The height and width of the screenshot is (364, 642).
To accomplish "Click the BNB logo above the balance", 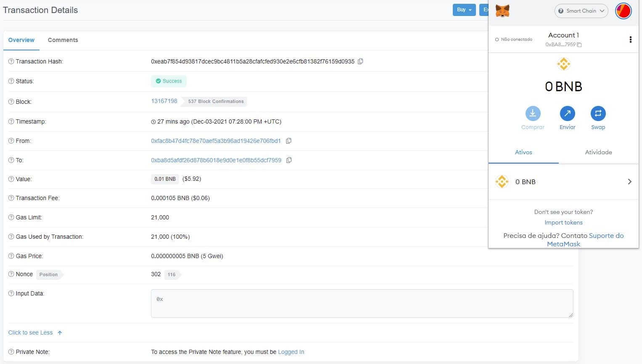I will 563,64.
